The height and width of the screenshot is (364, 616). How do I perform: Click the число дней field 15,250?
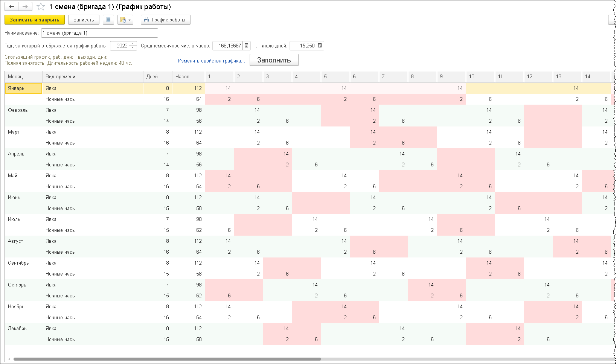click(303, 46)
